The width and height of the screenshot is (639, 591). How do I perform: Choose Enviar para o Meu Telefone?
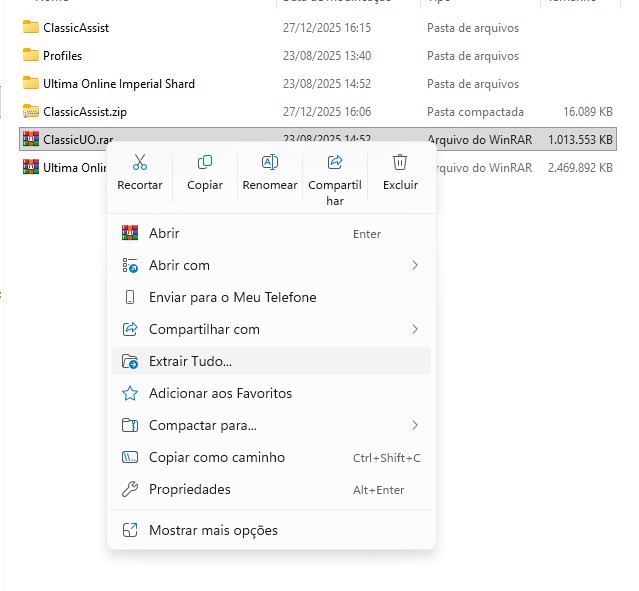(232, 297)
